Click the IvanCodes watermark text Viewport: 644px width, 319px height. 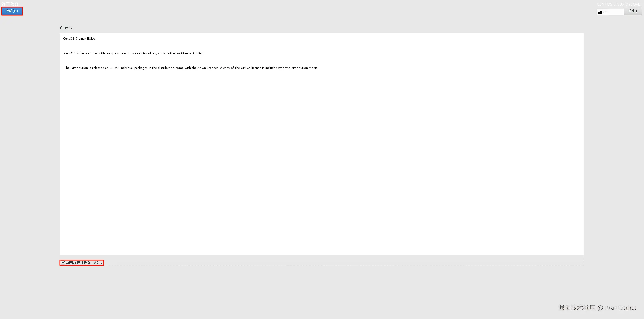point(620,307)
